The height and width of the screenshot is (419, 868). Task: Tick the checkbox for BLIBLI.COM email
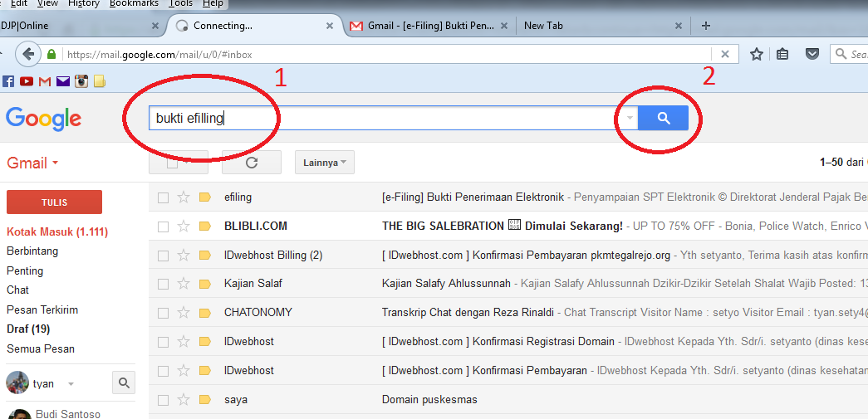pos(163,226)
